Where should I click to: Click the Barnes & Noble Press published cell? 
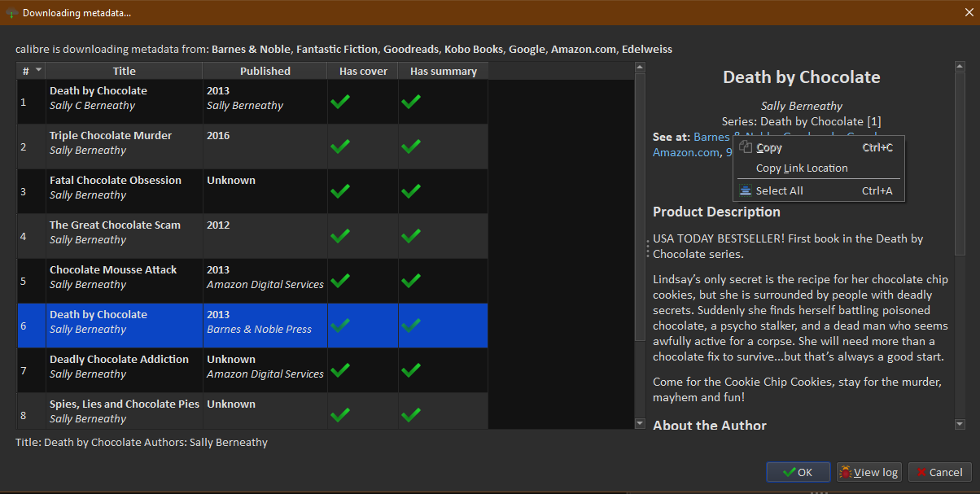click(x=265, y=326)
